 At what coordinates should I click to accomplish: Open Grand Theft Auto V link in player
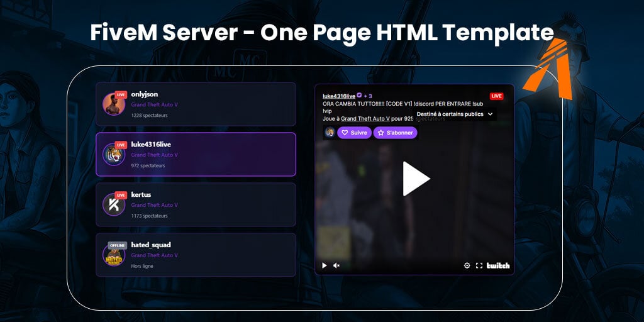click(365, 118)
